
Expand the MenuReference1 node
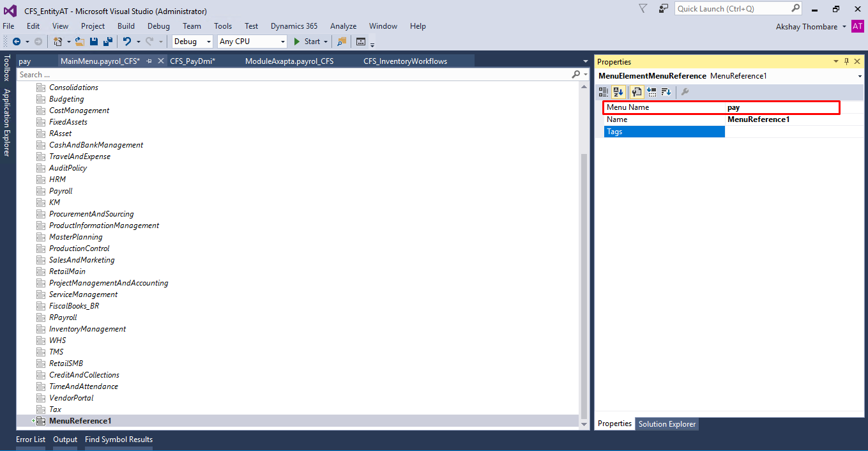[33, 421]
